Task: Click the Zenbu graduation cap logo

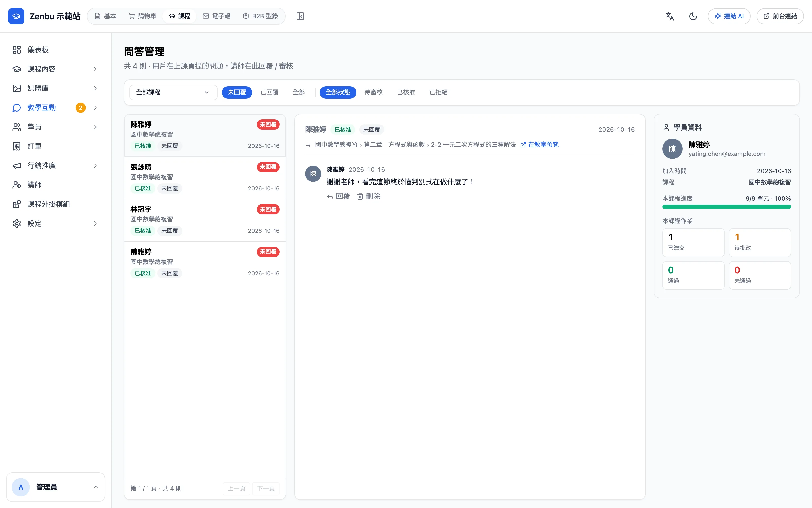Action: coord(16,16)
